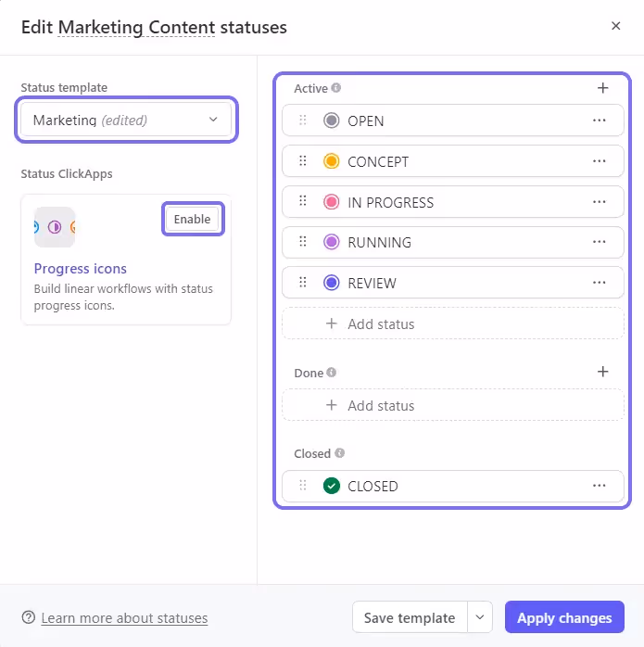Image resolution: width=644 pixels, height=647 pixels.
Task: Click the plus icon next to Done
Action: 602,372
